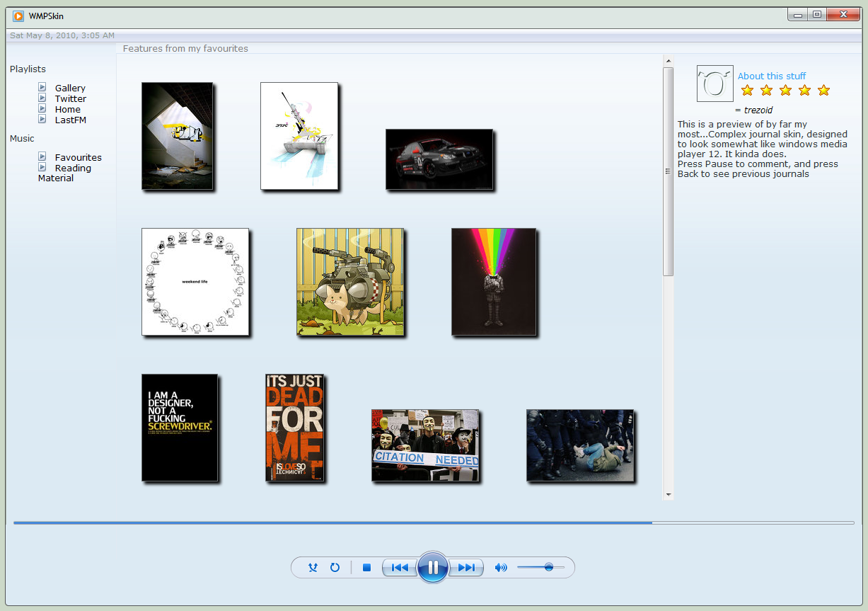868x611 pixels.
Task: Click the play icon beside Reading Material
Action: (42, 167)
